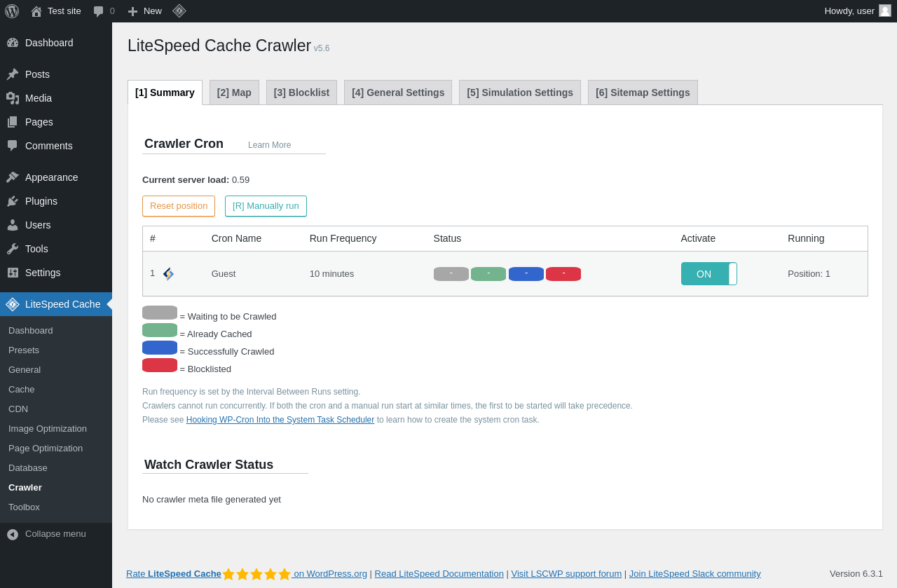
Task: Toggle the Guest crawler ON switch
Action: coord(708,274)
